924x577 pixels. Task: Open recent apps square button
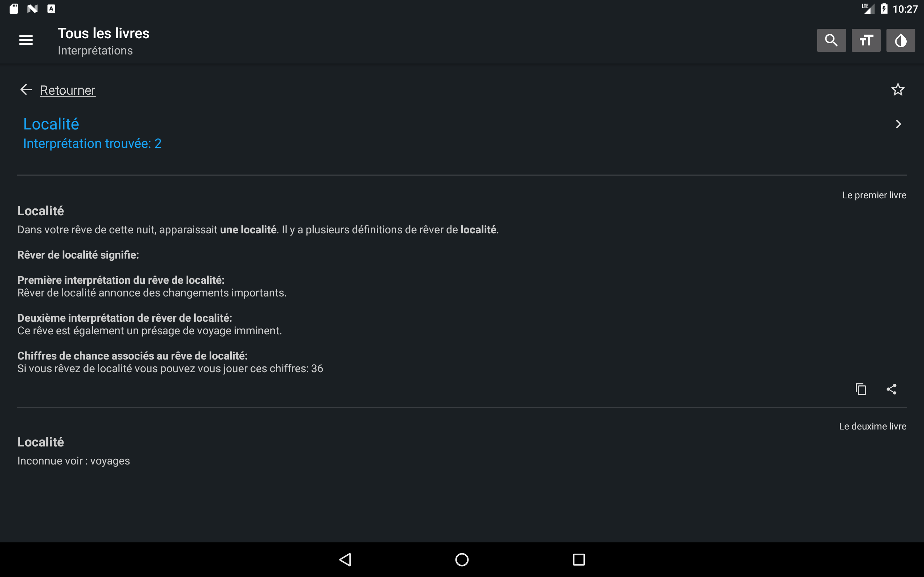579,559
